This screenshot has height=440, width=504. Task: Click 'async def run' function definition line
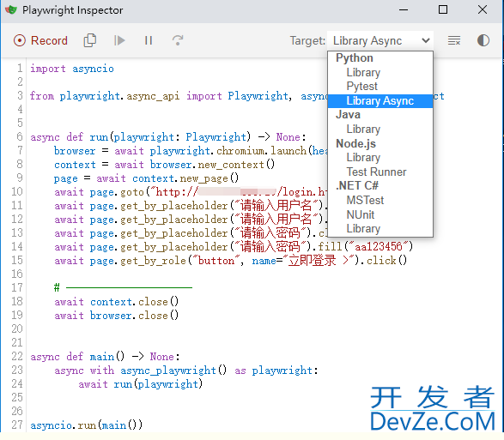167,137
